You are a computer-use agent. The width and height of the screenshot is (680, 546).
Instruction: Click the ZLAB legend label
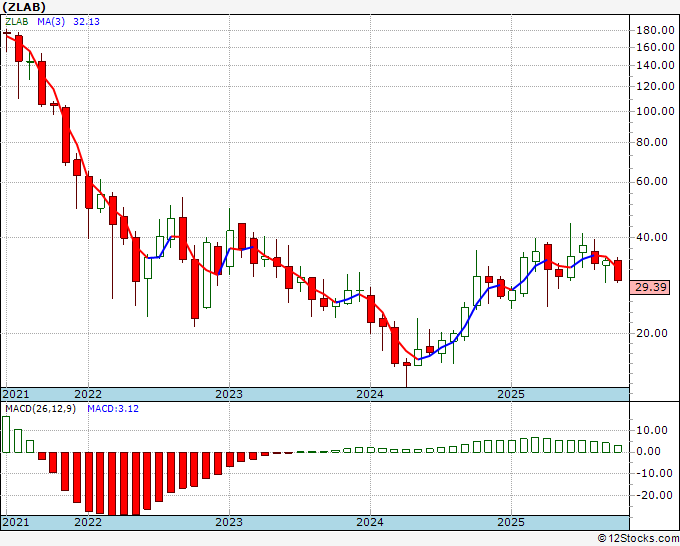17,22
